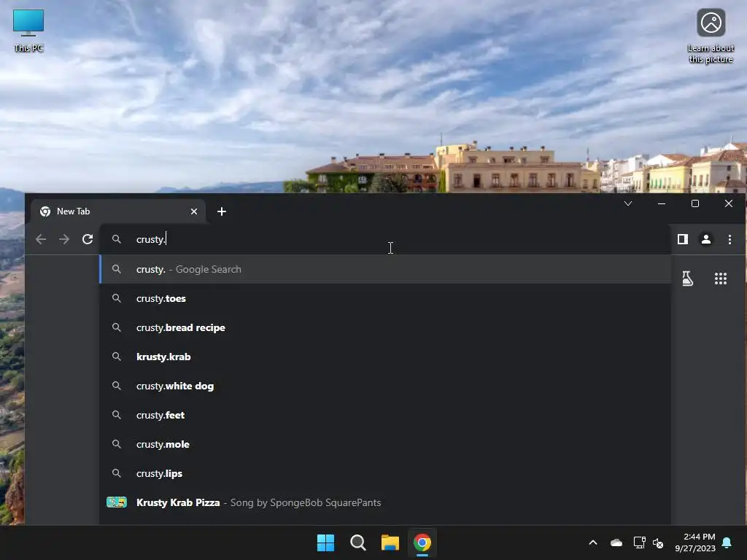747x560 pixels.
Task: Click the search icon beside crusty.toes
Action: [116, 298]
